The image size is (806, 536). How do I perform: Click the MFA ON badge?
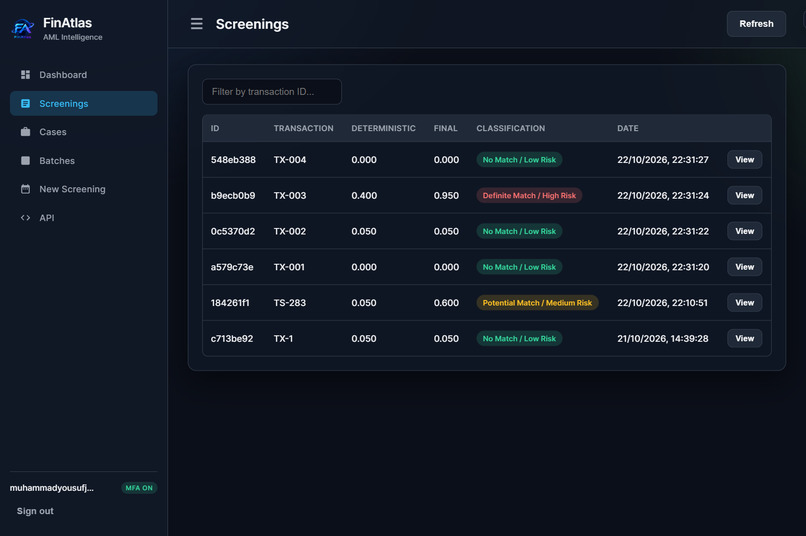pyautogui.click(x=139, y=488)
